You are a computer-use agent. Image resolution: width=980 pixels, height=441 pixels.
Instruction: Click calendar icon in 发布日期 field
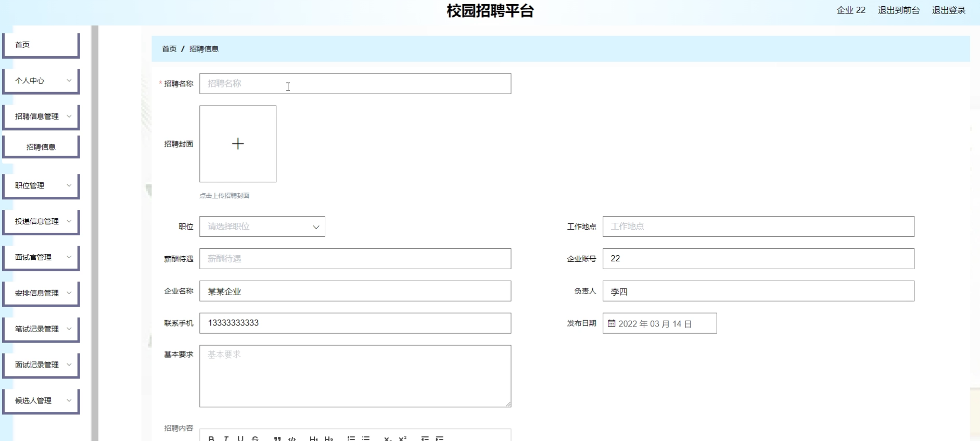(x=612, y=323)
